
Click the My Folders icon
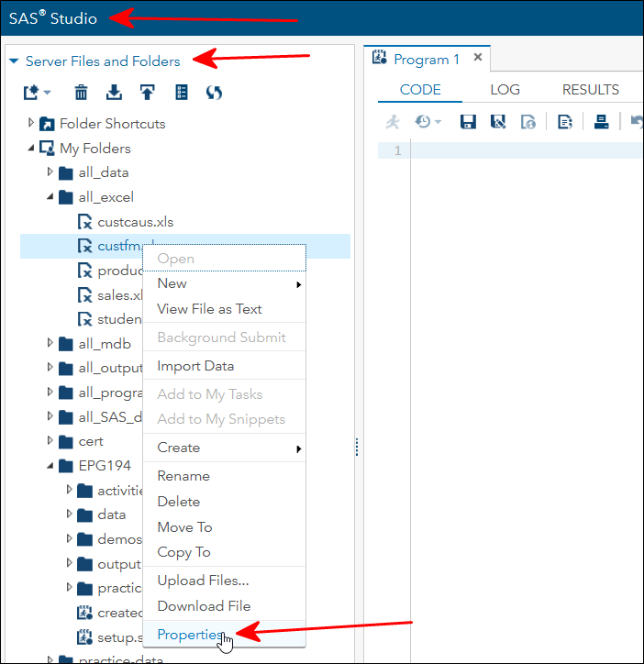[x=47, y=149]
